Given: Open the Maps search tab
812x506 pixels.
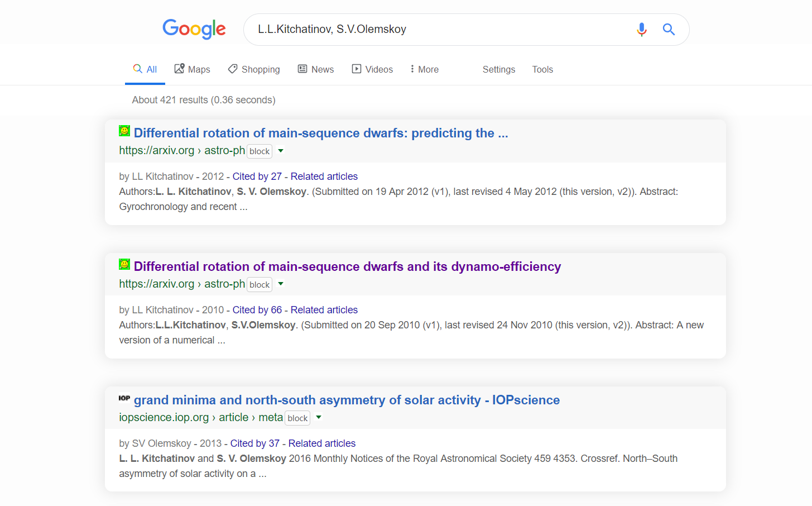Looking at the screenshot, I should pyautogui.click(x=192, y=69).
